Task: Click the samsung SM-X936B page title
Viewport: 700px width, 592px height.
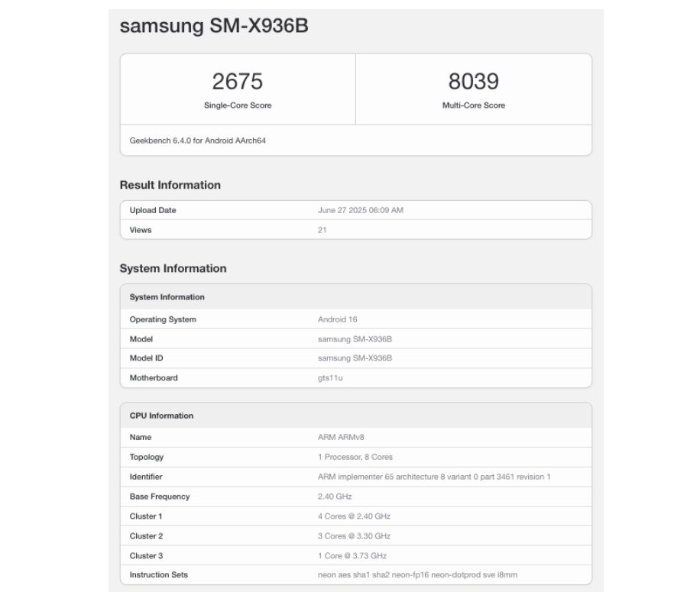Action: (214, 26)
